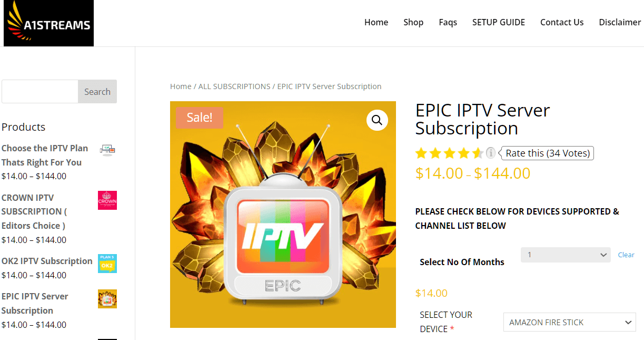The image size is (644, 340).
Task: Open EPIC IPTV sidebar thumbnail icon
Action: click(x=107, y=299)
